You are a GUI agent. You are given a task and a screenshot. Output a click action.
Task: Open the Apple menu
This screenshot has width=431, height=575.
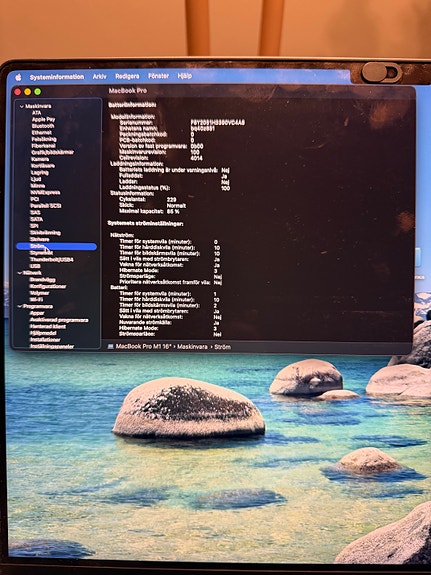(x=18, y=77)
